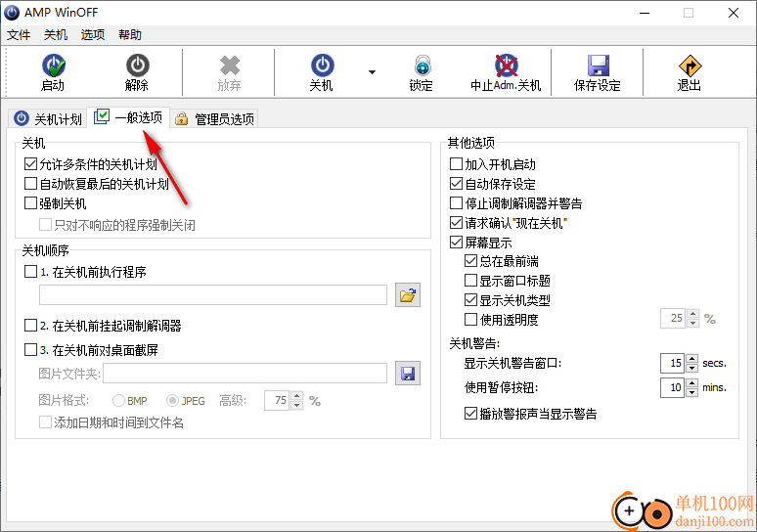Open the dropdown arrow beside 关机 toolbar button
Screen dimensions: 757x532
[372, 72]
